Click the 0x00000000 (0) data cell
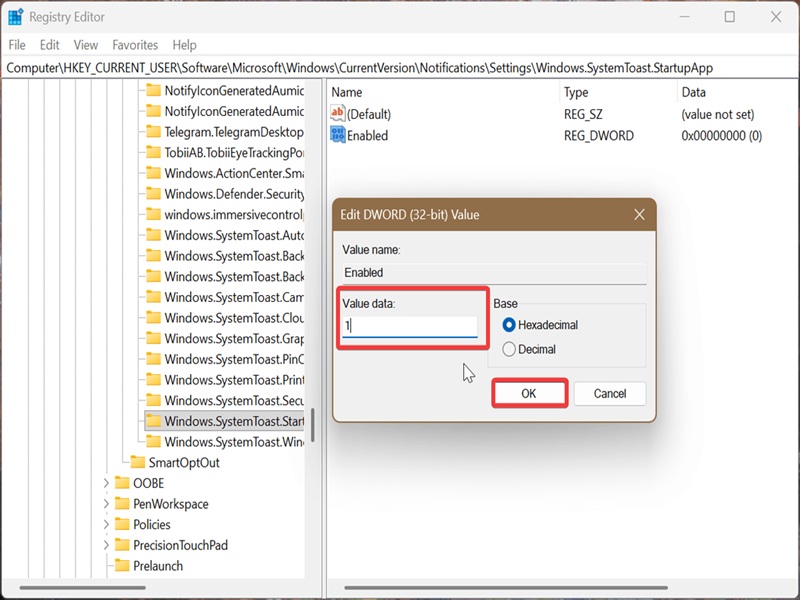Viewport: 800px width, 600px height. coord(721,136)
